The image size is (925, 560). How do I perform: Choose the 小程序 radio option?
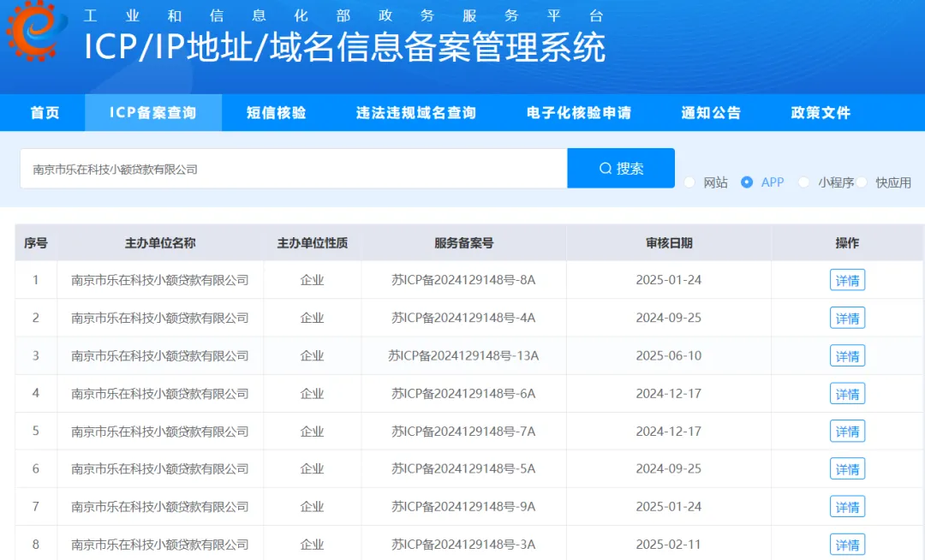[803, 182]
